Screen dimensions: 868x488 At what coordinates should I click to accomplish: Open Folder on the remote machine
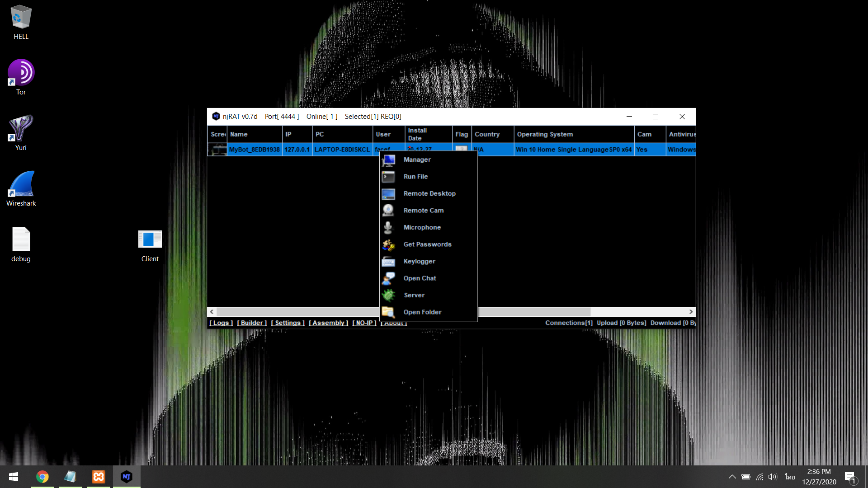[422, 312]
